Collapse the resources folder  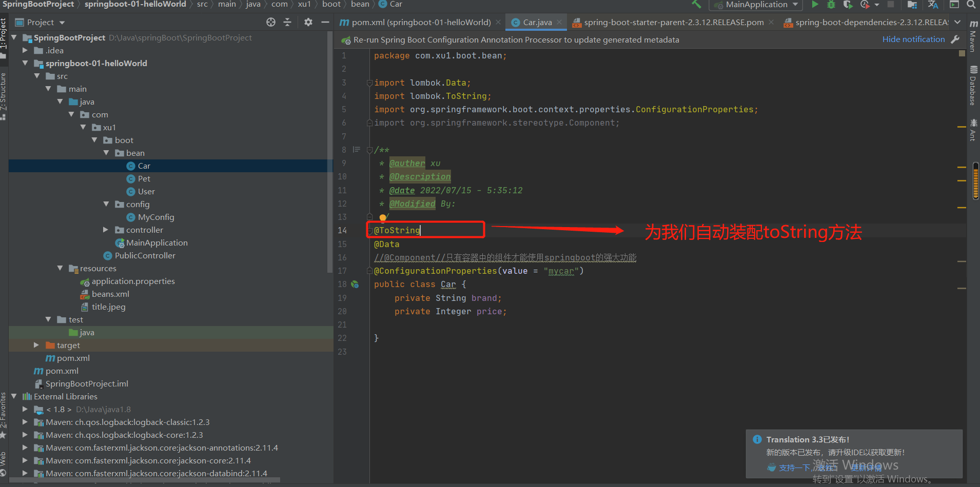[x=60, y=268]
